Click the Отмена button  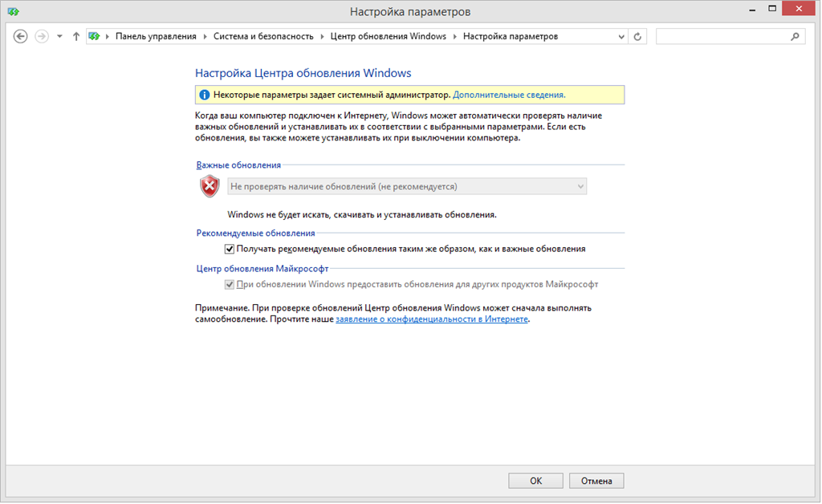click(x=596, y=481)
